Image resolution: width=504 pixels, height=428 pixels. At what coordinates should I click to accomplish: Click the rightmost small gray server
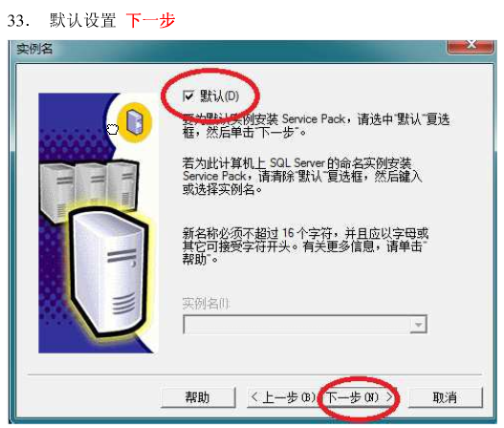[123, 185]
